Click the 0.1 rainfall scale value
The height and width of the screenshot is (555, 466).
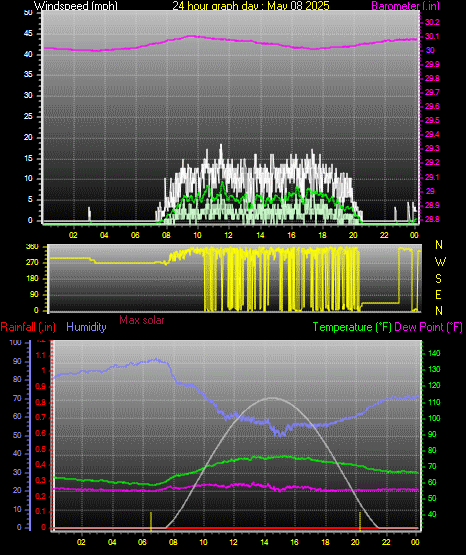point(41,512)
